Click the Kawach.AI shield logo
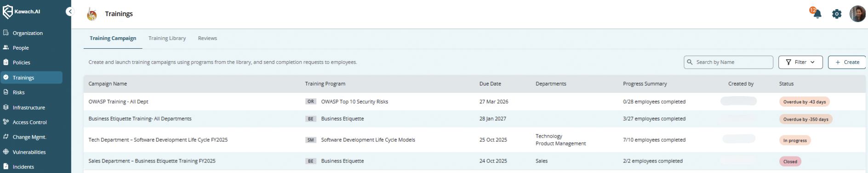The width and height of the screenshot is (868, 173). 8,12
